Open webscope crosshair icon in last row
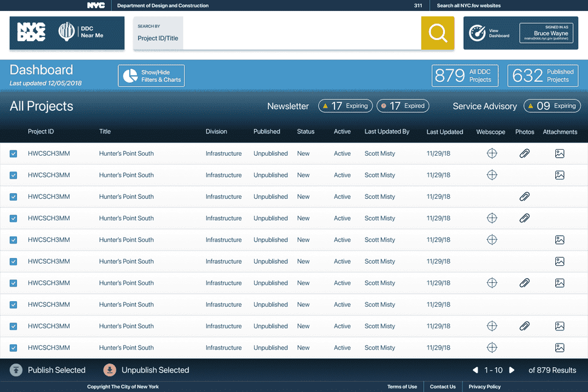Image resolution: width=588 pixels, height=392 pixels. (x=492, y=347)
